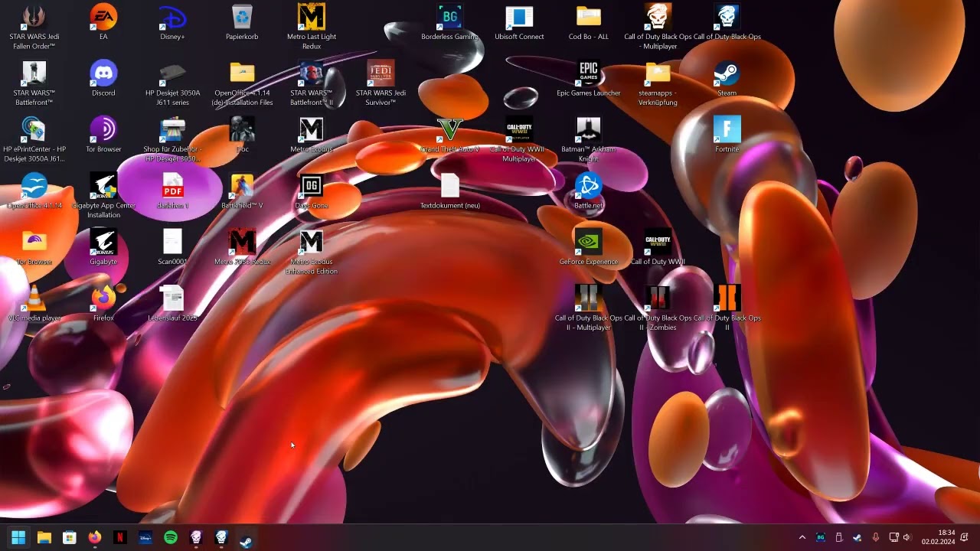Select the Gigabyte Aorus desktop shortcut
980x551 pixels.
click(103, 248)
